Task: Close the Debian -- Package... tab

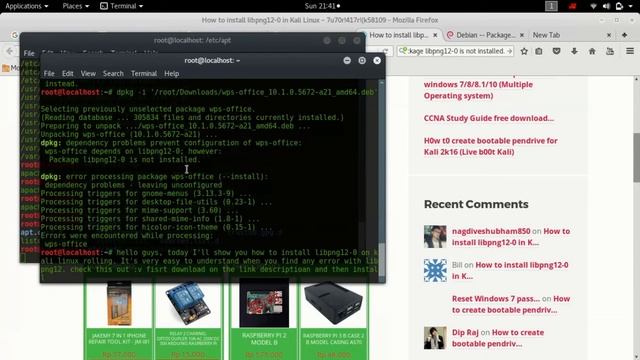Action: 522,35
